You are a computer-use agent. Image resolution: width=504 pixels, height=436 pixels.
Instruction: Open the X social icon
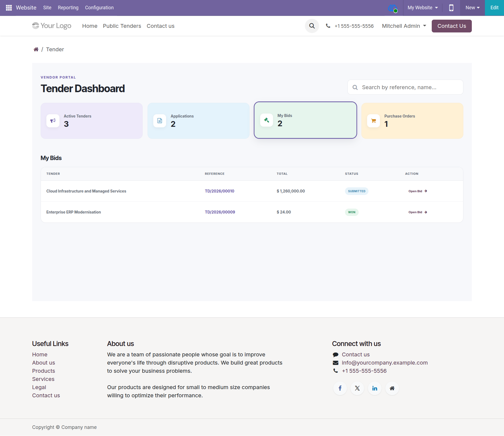[x=357, y=388]
